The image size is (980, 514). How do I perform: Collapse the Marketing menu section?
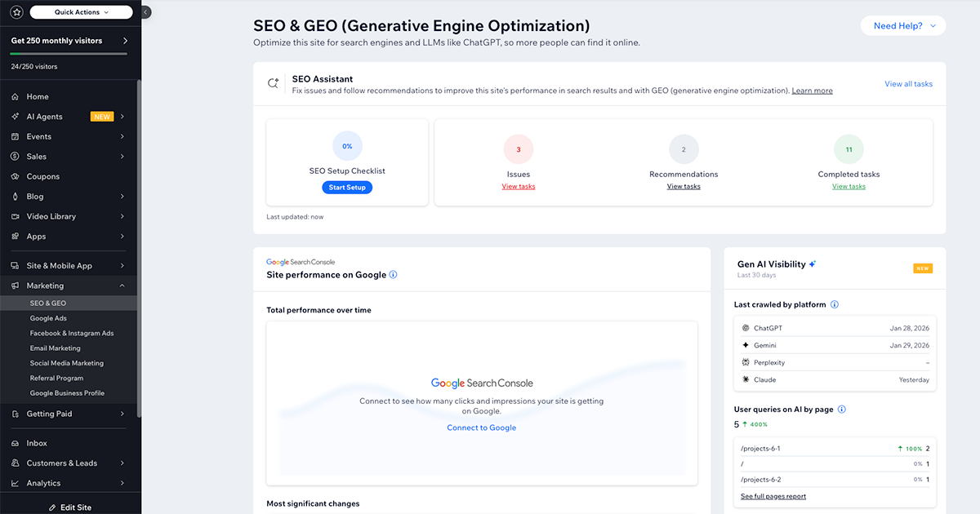tap(122, 286)
